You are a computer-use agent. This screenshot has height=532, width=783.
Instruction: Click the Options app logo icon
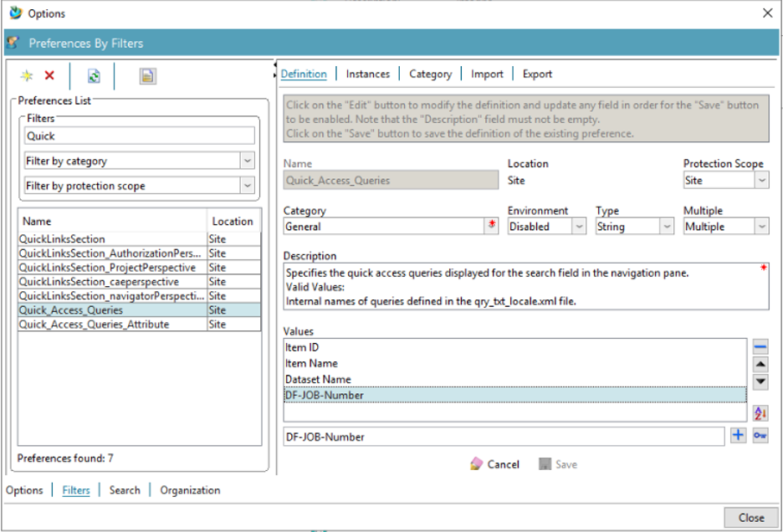[16, 13]
